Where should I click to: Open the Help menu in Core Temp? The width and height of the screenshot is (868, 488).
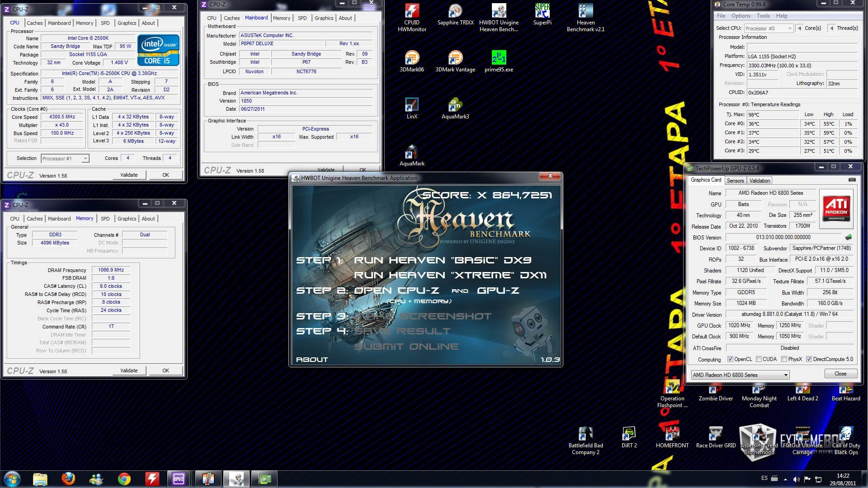(x=782, y=16)
